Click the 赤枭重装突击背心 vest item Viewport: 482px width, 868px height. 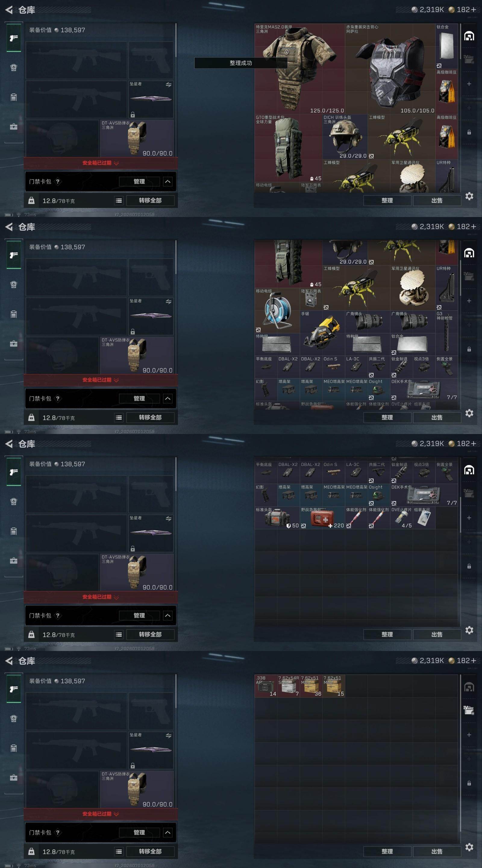390,69
